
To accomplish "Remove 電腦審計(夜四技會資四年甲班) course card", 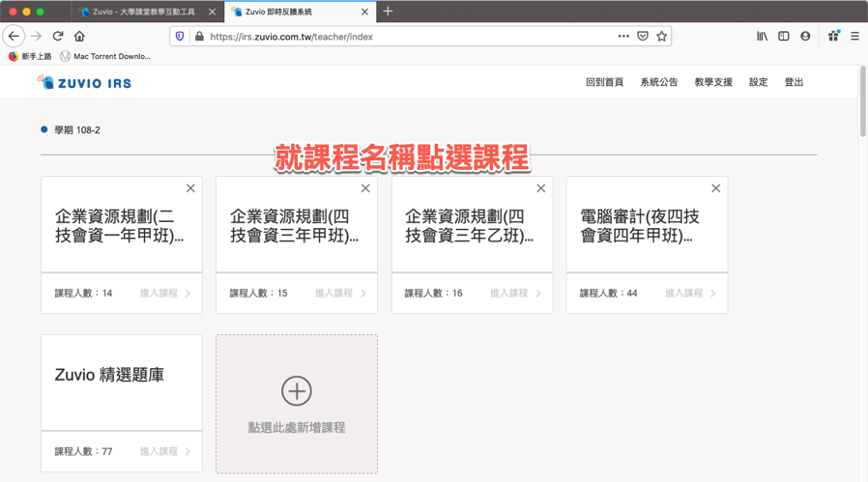I will [x=716, y=188].
